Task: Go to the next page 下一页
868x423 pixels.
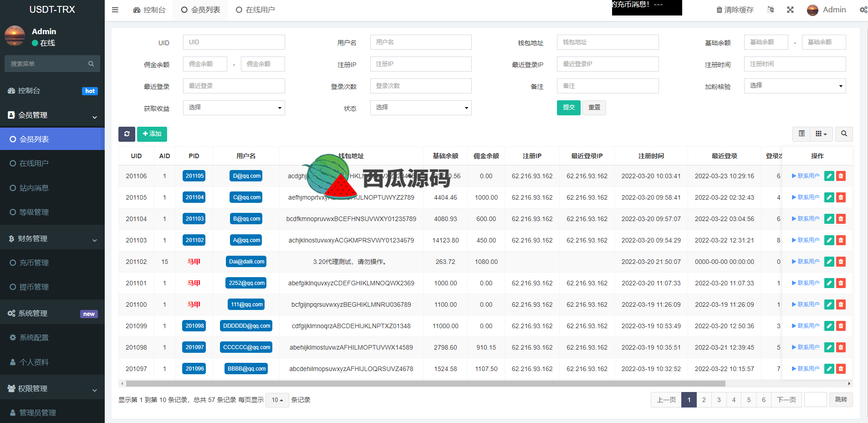Action: click(786, 400)
